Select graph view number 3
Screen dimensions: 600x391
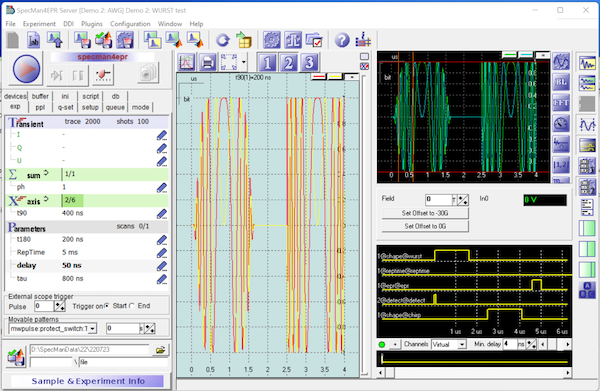point(309,62)
